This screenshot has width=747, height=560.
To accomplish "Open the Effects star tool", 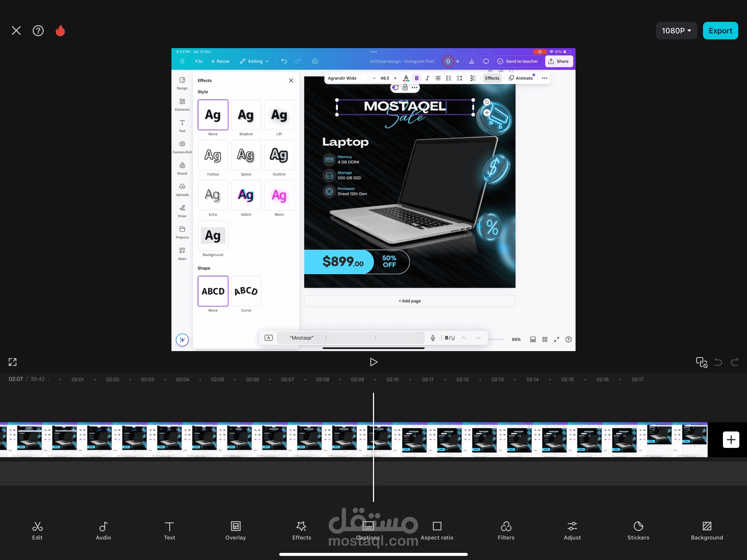I will [301, 531].
